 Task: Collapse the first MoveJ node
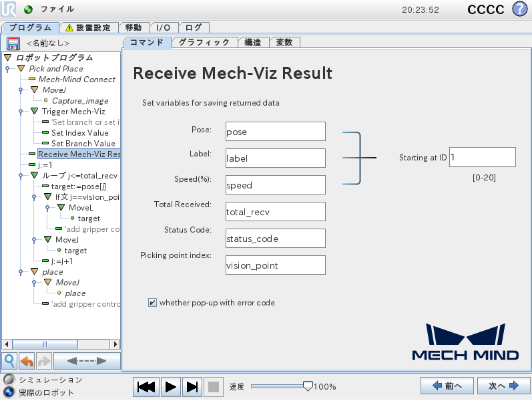(x=34, y=90)
